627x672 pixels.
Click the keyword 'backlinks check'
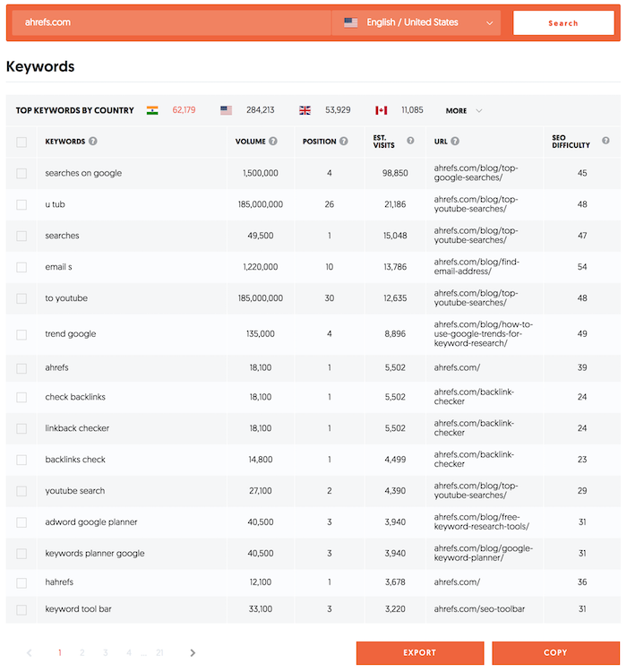point(75,460)
